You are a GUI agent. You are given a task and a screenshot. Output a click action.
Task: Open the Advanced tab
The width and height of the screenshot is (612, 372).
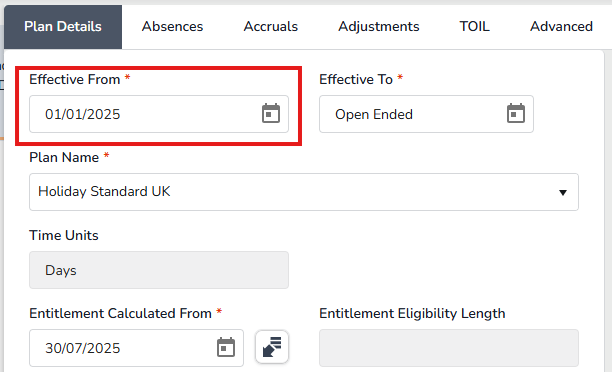tap(561, 27)
